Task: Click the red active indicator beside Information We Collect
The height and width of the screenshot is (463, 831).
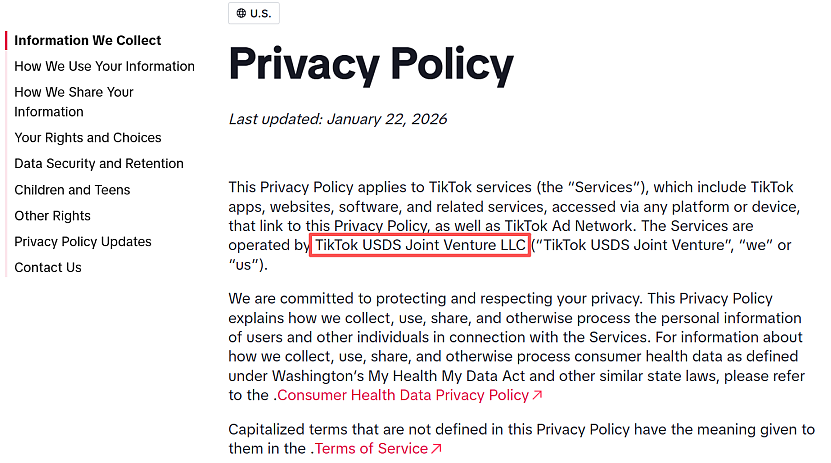Action: (x=6, y=40)
